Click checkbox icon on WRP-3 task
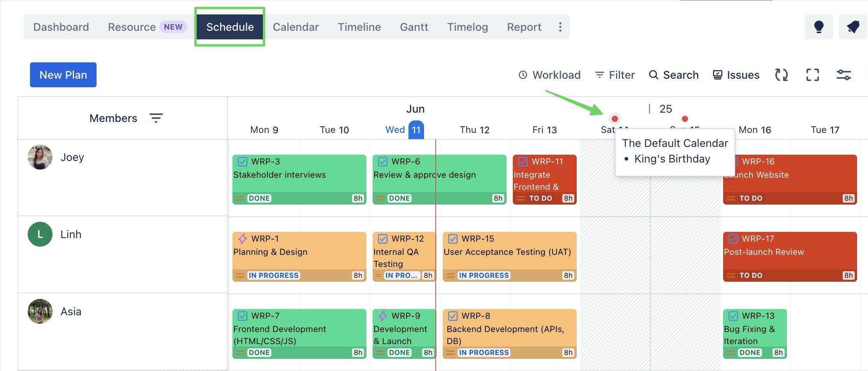The height and width of the screenshot is (371, 868). pyautogui.click(x=243, y=162)
